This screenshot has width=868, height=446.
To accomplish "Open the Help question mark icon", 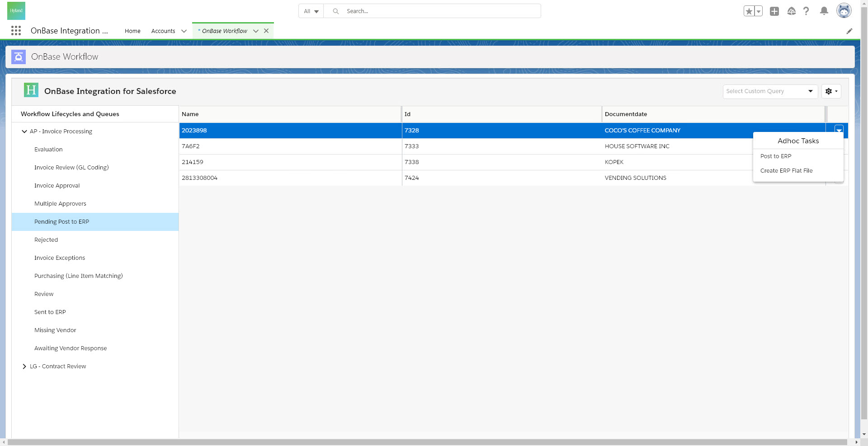I will point(806,11).
